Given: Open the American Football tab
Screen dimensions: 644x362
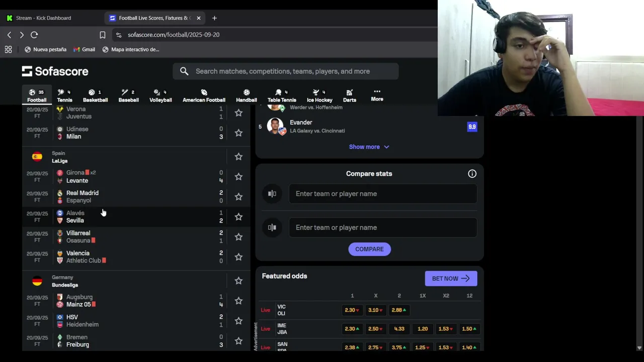Looking at the screenshot, I should tap(204, 96).
